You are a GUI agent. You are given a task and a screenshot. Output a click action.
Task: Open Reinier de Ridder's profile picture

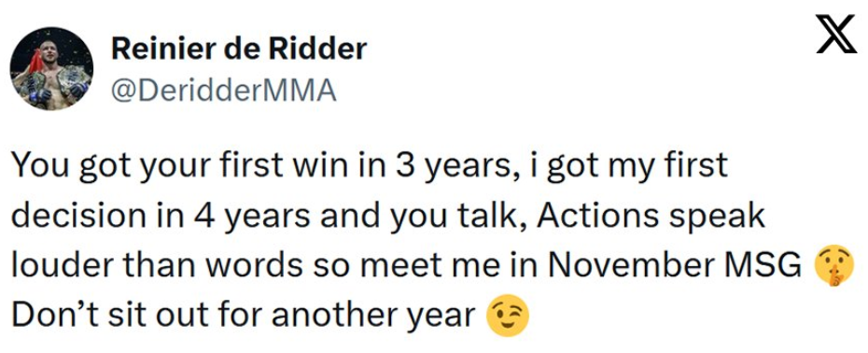pos(51,69)
